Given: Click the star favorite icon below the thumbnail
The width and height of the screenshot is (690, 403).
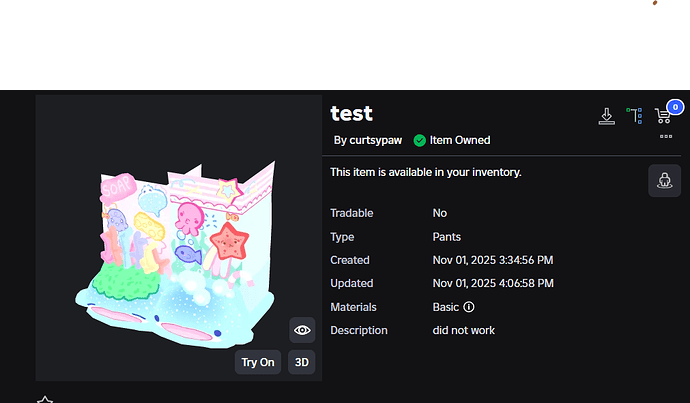Looking at the screenshot, I should pyautogui.click(x=45, y=399).
